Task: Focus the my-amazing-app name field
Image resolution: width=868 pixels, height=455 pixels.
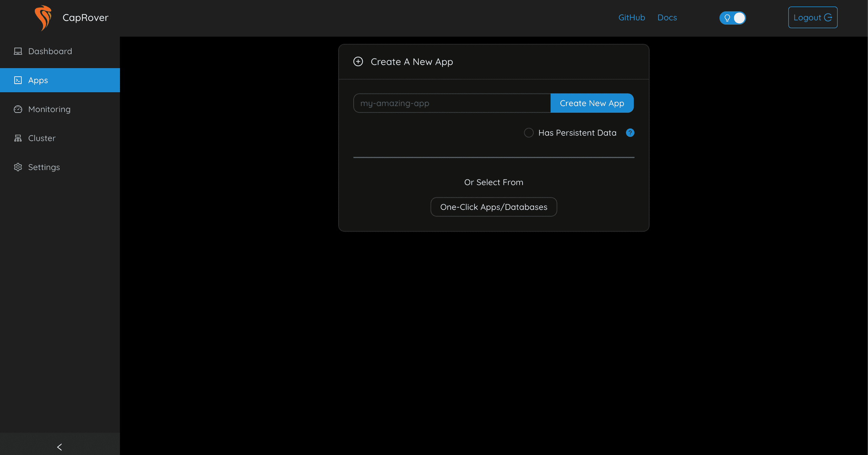Action: (452, 103)
